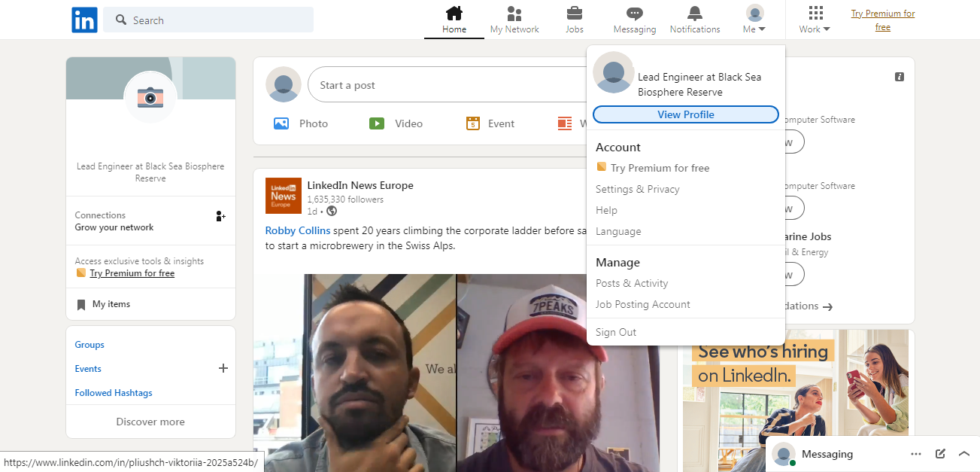This screenshot has width=980, height=472.
Task: Open Posts & Activity
Action: [632, 283]
